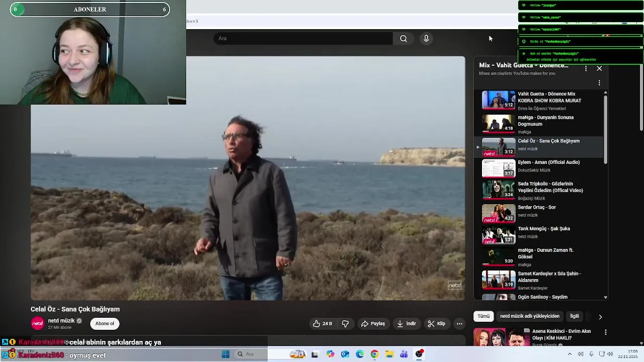Open Microsoft Edge from the taskbar
The image size is (644, 362).
(360, 354)
